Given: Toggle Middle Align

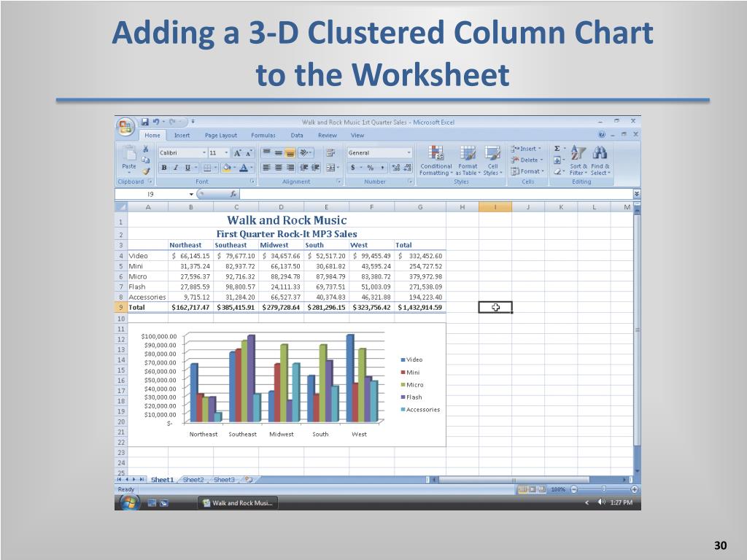Looking at the screenshot, I should pyautogui.click(x=278, y=153).
